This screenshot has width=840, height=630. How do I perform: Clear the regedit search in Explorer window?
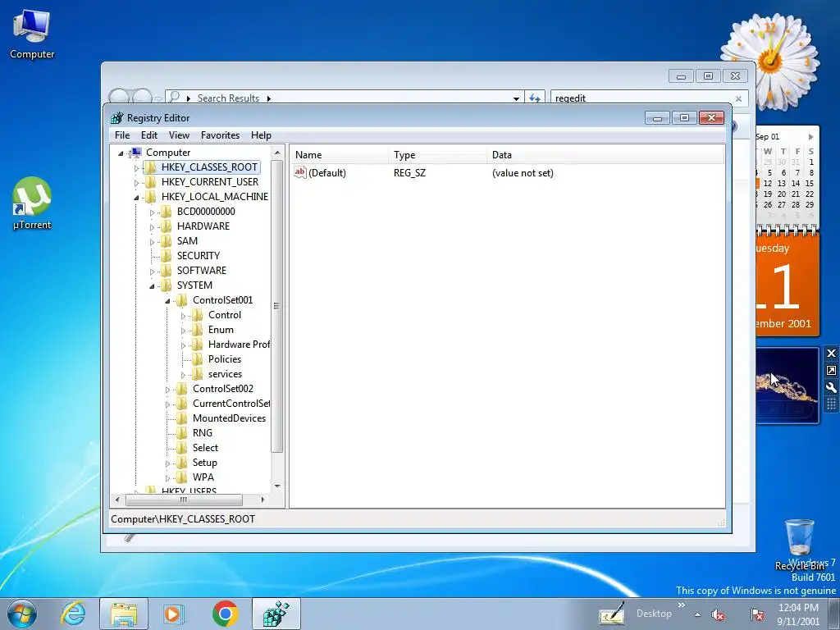coord(739,98)
